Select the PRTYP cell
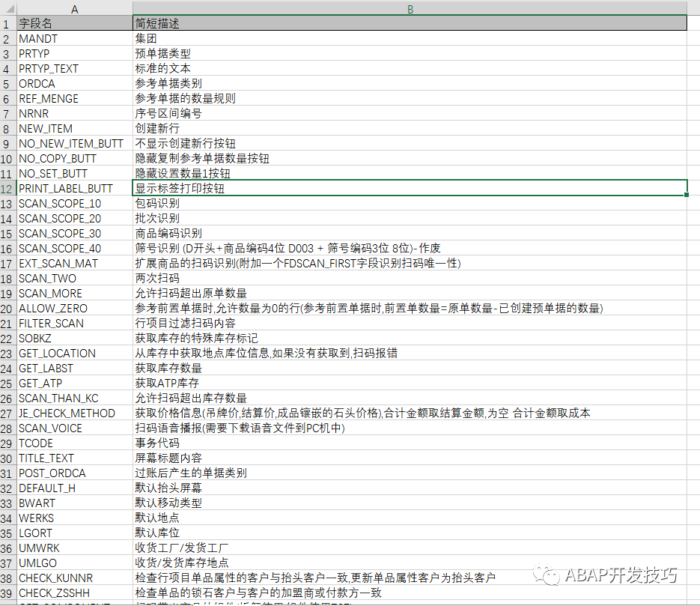 (x=75, y=54)
